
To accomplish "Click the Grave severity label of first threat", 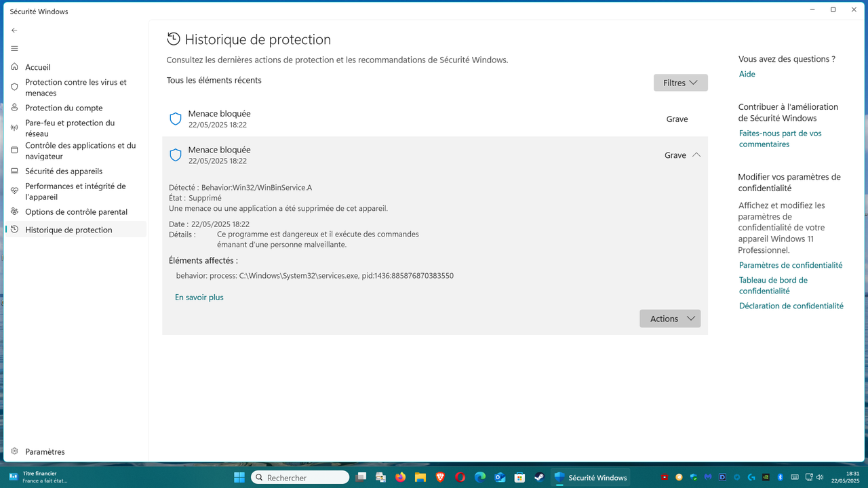I will point(677,119).
